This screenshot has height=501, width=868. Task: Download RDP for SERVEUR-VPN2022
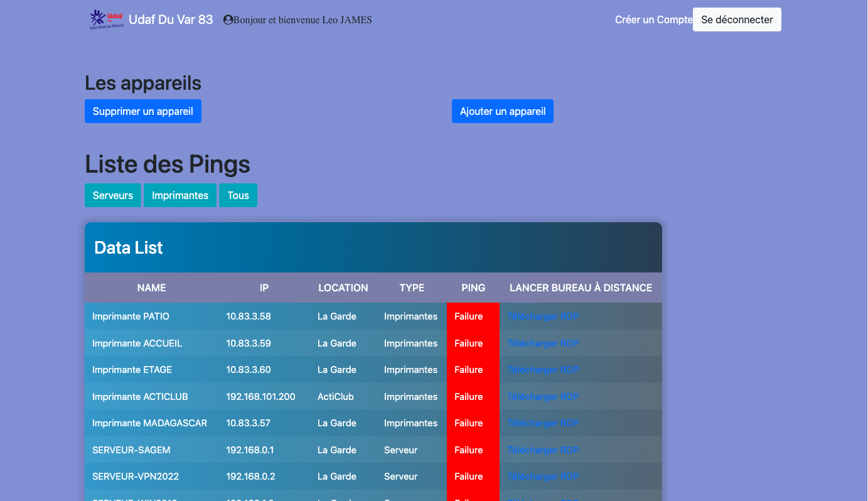pyautogui.click(x=543, y=477)
